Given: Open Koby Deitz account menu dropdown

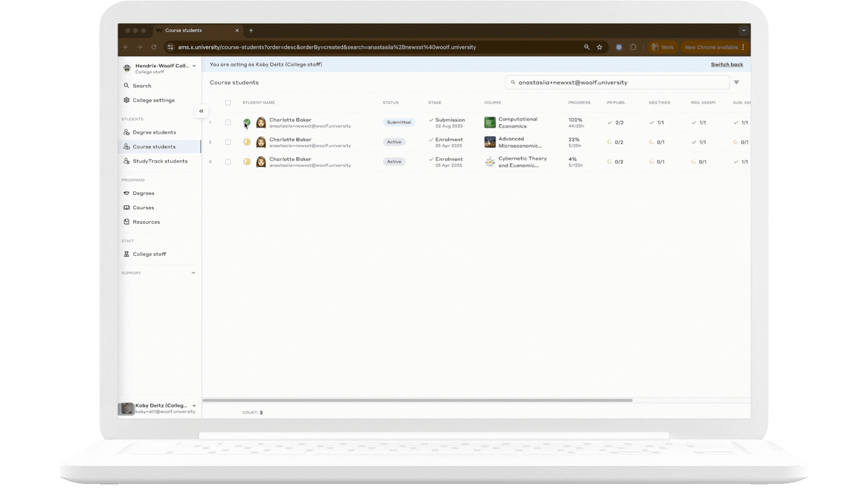Looking at the screenshot, I should pyautogui.click(x=194, y=406).
